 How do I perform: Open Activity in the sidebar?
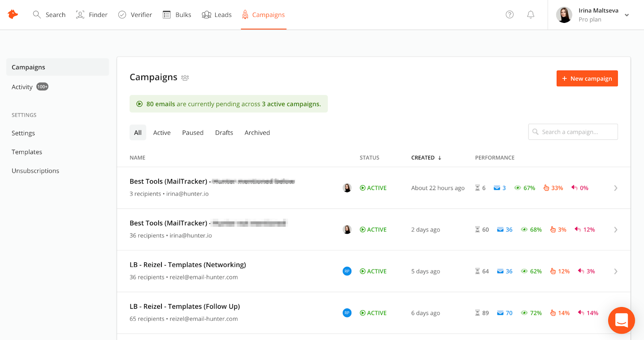22,87
